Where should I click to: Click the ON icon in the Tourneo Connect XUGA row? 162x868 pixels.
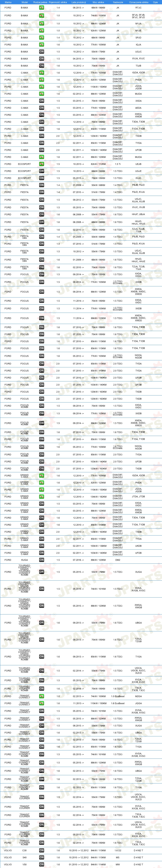pos(41,572)
